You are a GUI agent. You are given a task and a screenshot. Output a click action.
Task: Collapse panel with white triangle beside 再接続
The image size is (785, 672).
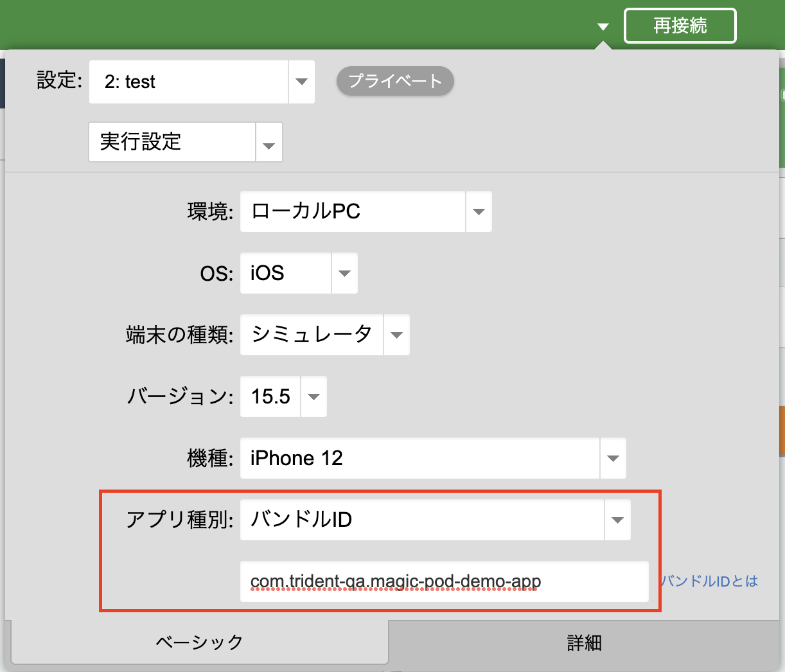pos(603,27)
